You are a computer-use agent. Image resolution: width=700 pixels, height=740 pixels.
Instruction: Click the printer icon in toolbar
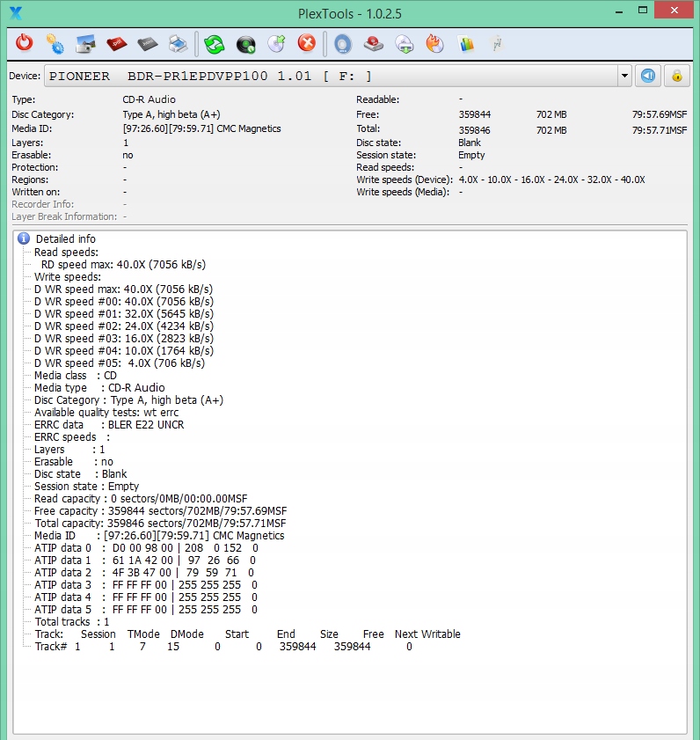click(x=177, y=43)
